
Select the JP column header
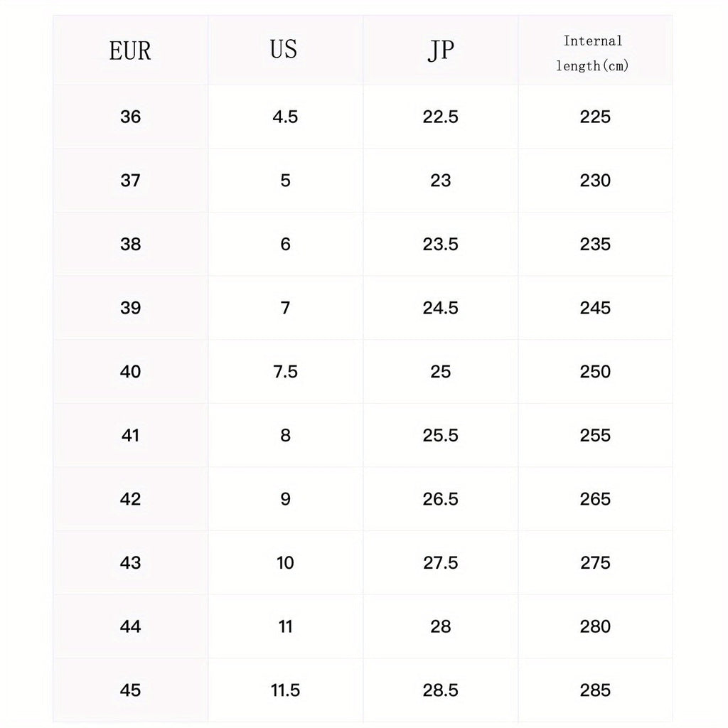pos(440,51)
